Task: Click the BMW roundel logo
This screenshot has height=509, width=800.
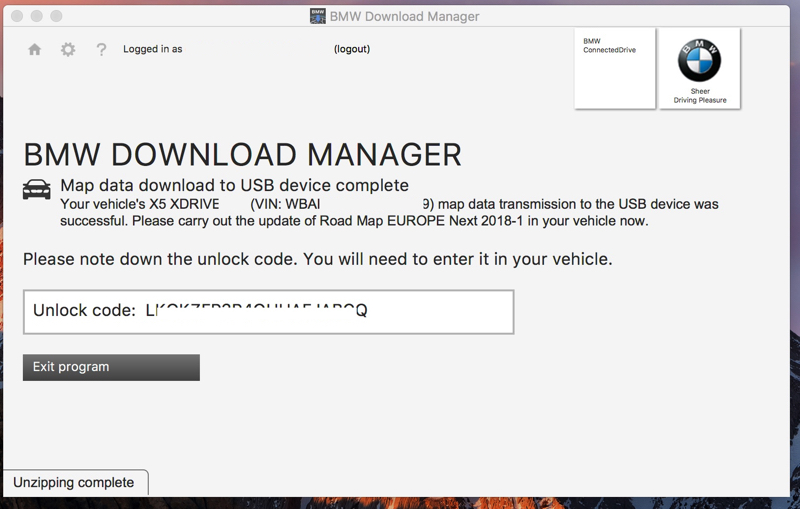Action: [x=699, y=60]
